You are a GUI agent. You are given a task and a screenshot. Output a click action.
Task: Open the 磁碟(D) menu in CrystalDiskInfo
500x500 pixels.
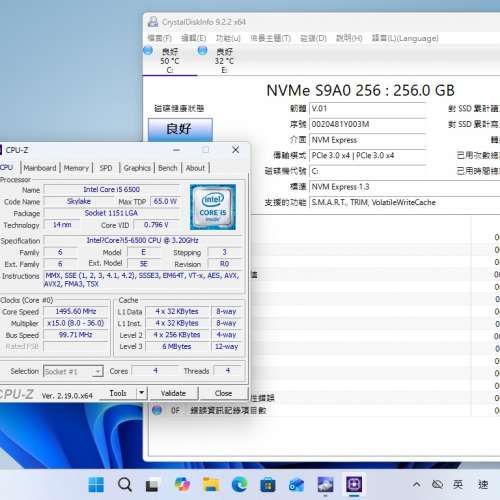[x=313, y=38]
